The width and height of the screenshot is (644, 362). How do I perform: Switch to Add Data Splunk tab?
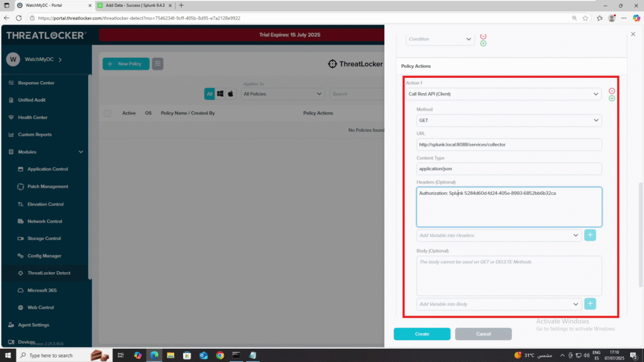(135, 5)
